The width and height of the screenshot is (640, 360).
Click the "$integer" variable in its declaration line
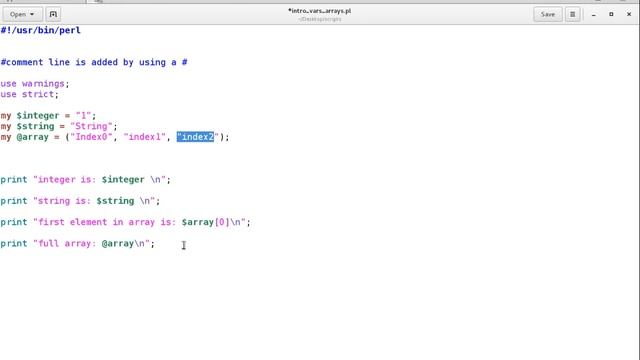38,116
